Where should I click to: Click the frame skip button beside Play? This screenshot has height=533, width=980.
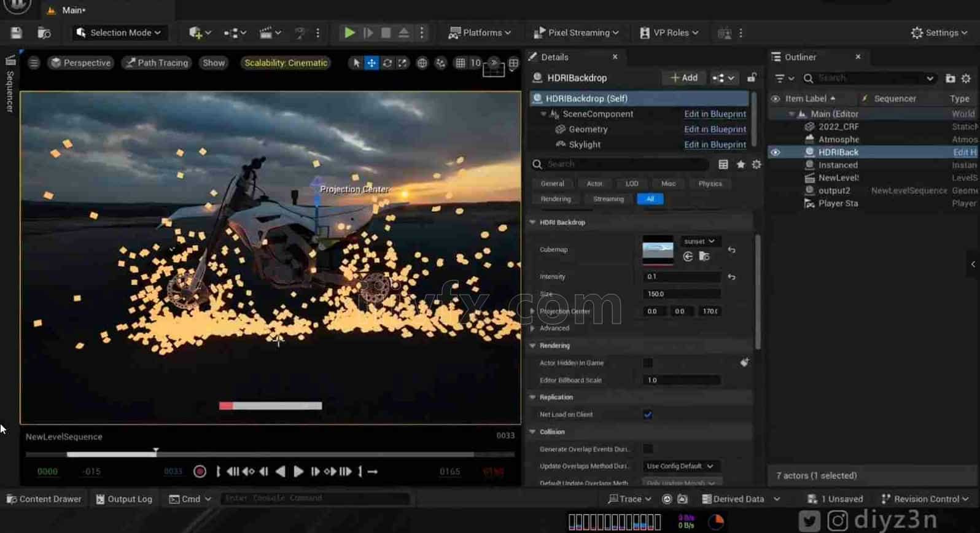(x=368, y=33)
